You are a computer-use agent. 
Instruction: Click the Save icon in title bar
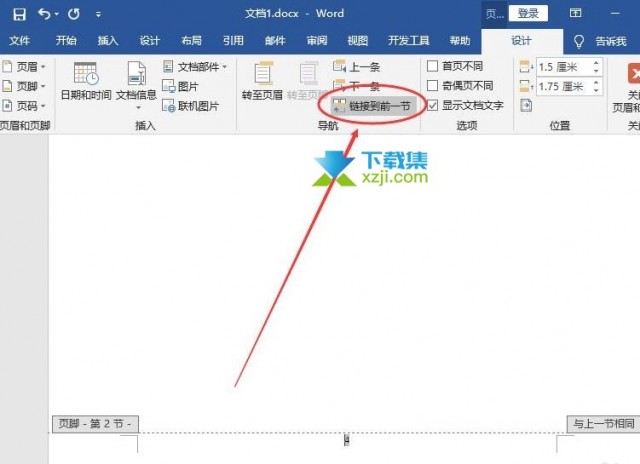(x=19, y=14)
